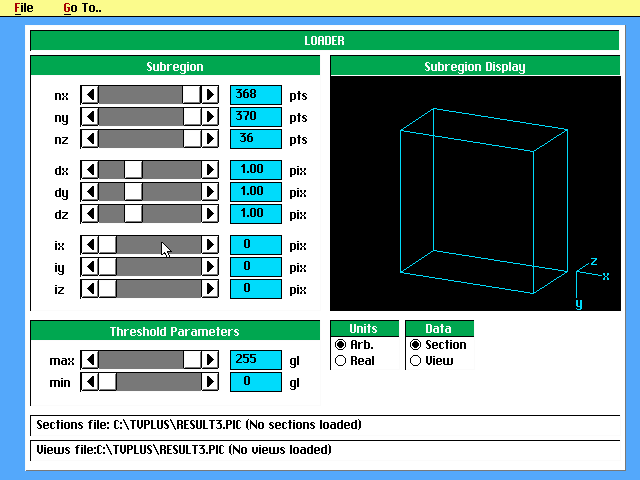Decrease dx with the left arrow
Image resolution: width=640 pixels, height=480 pixels.
tap(90, 170)
